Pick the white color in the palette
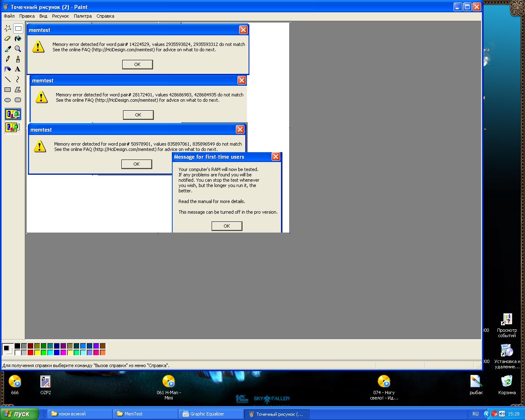This screenshot has width=525, height=420. click(17, 353)
